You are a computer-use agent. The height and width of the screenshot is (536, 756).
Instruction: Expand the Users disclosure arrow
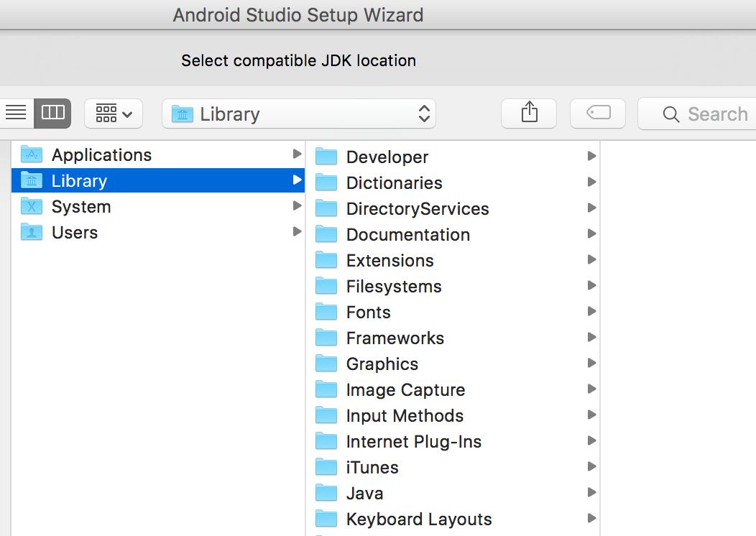(x=297, y=231)
